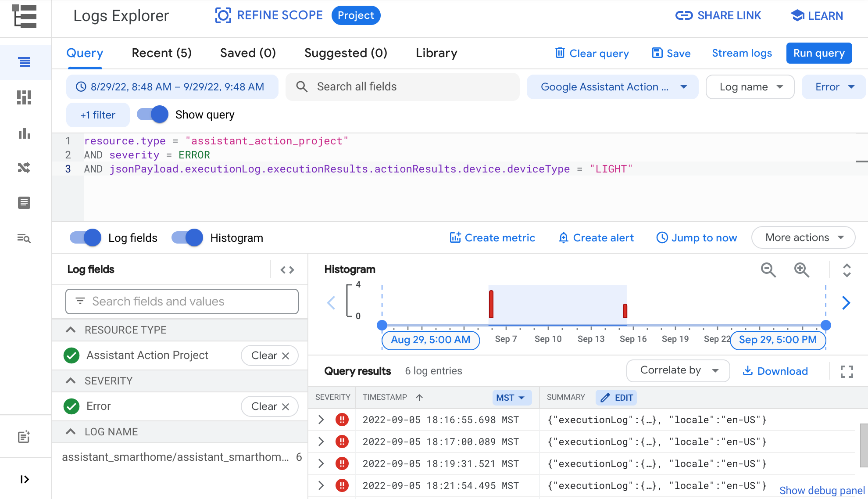Click the Save icon
Viewport: 868px width, 499px height.
pyautogui.click(x=657, y=54)
